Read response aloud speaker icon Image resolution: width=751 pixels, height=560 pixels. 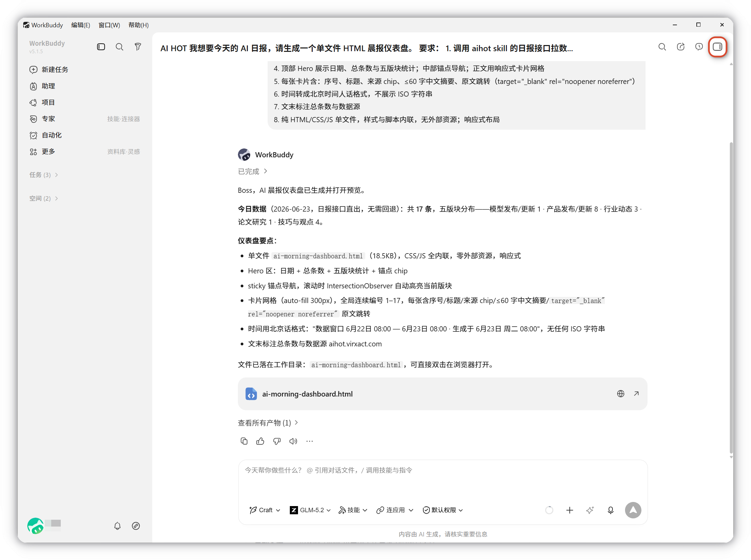coord(293,441)
